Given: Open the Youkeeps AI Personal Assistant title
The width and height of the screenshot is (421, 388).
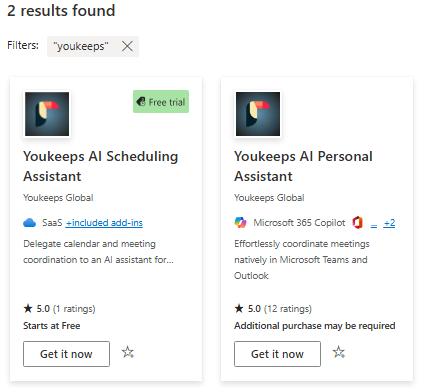Looking at the screenshot, I should tap(303, 166).
